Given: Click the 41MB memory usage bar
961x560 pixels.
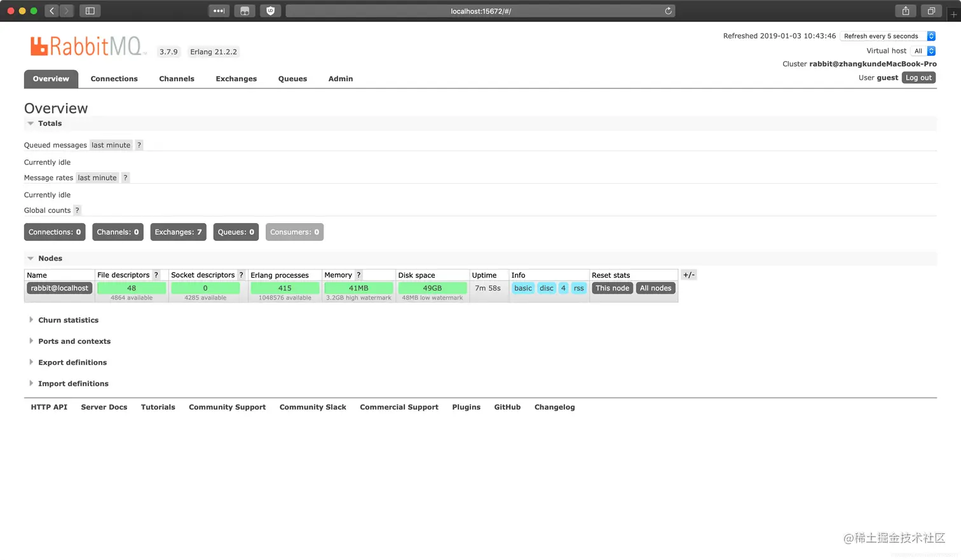Looking at the screenshot, I should click(358, 289).
